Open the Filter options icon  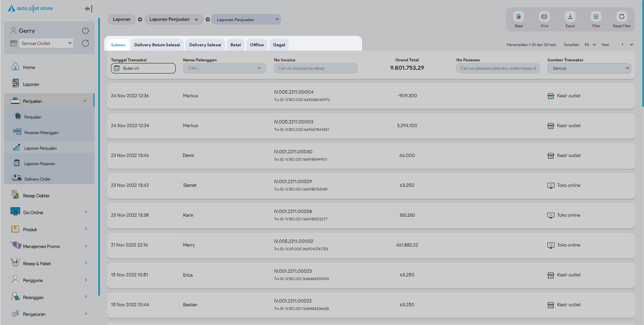point(596,17)
